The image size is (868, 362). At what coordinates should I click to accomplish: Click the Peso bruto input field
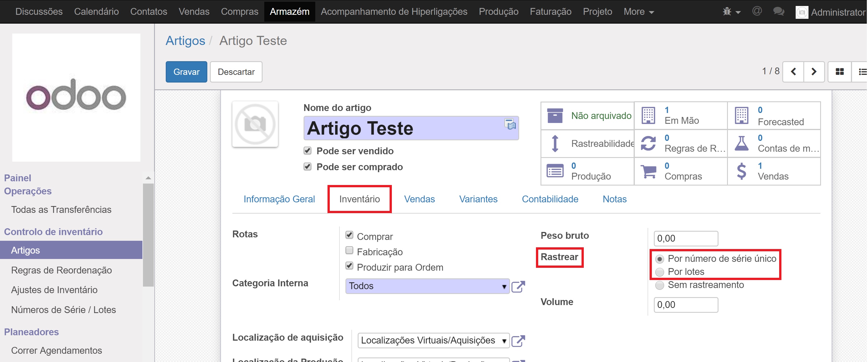(x=685, y=238)
